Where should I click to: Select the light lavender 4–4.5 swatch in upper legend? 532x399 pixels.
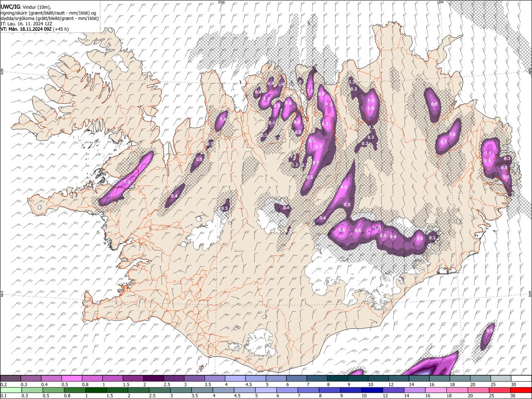coord(235,378)
